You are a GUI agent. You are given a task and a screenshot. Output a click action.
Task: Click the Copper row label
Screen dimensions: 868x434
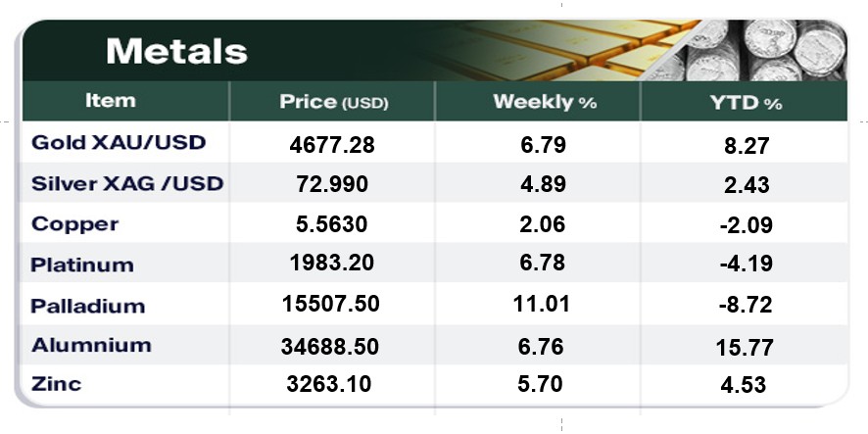click(74, 224)
